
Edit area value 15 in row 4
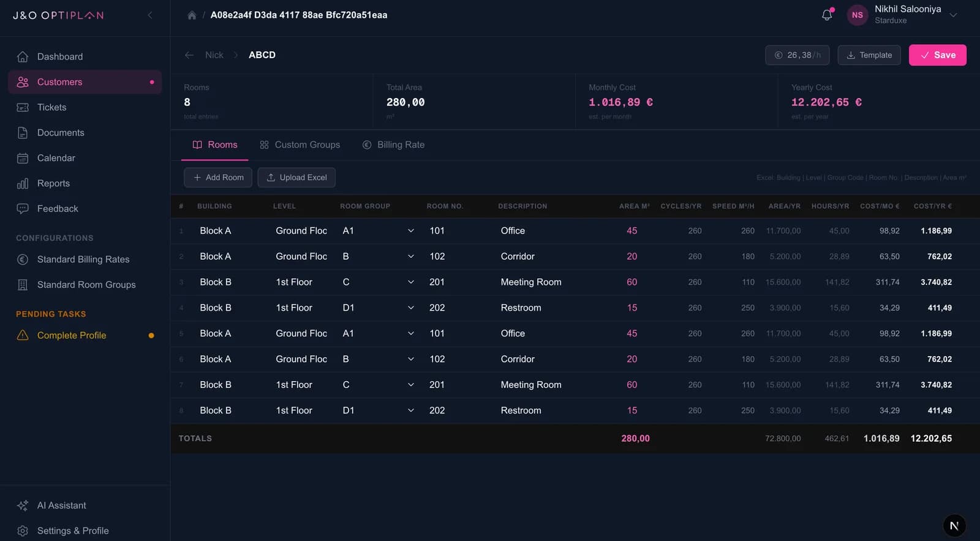click(x=631, y=308)
